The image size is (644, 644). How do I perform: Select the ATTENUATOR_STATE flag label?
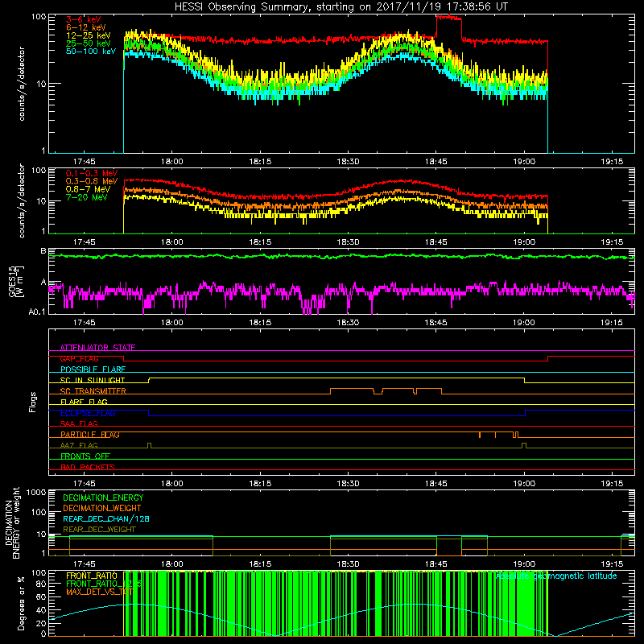(x=97, y=348)
